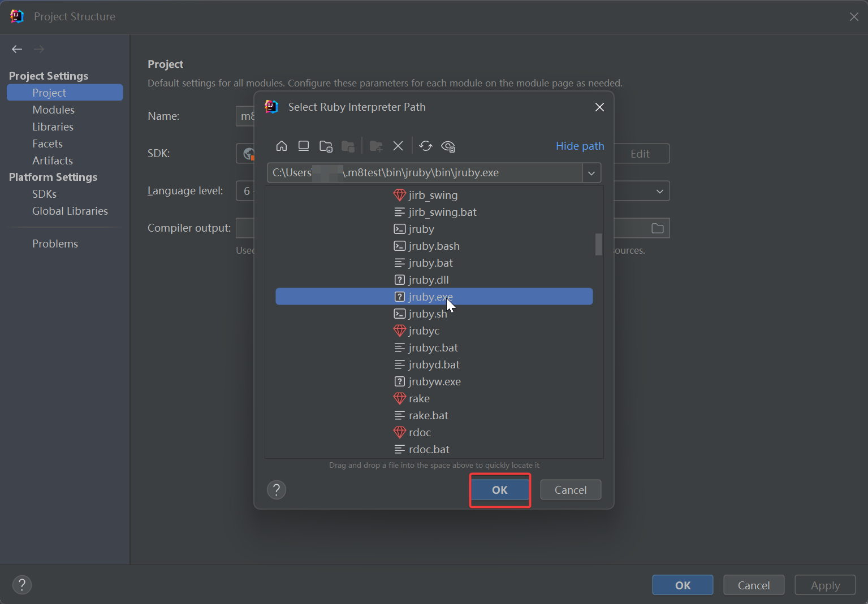
Task: Click the Delete (X) toolbar icon
Action: tap(398, 146)
